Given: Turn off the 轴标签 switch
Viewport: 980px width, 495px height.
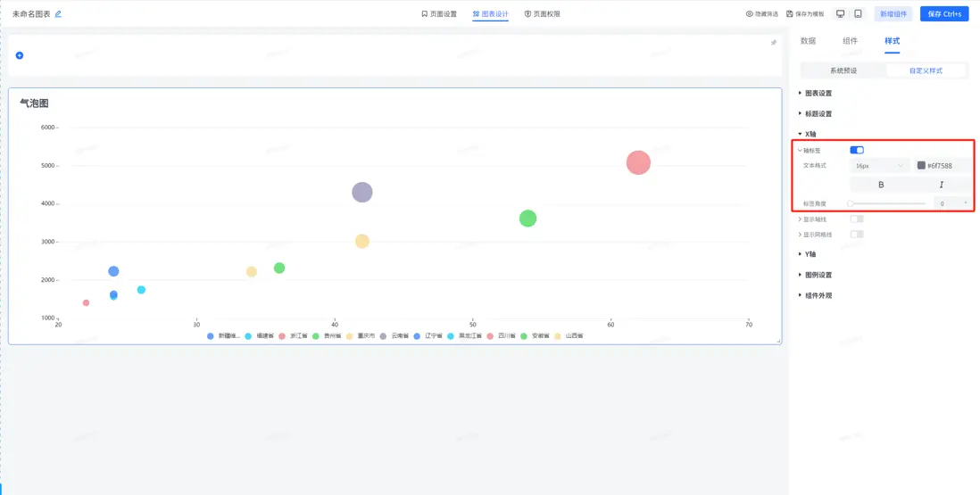Looking at the screenshot, I should 857,150.
